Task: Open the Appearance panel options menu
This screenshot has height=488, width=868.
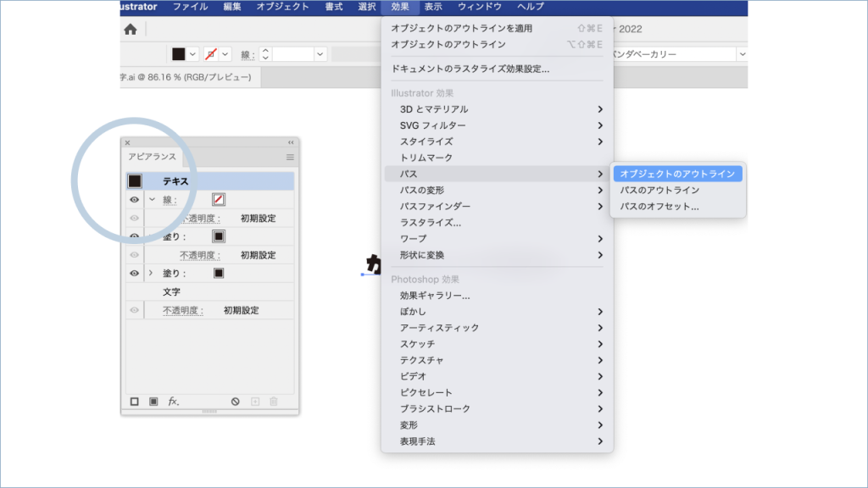Action: [290, 158]
